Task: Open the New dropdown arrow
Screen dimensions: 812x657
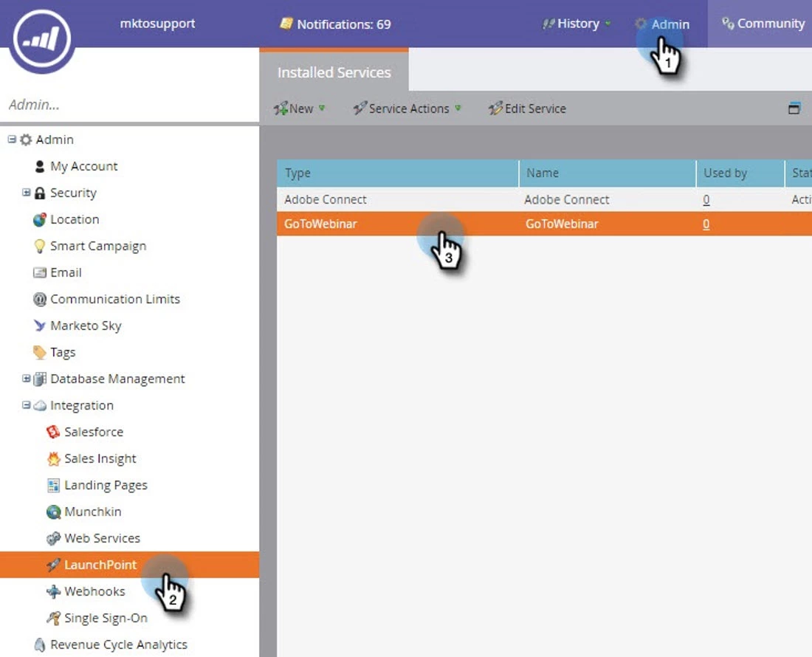Action: point(322,109)
